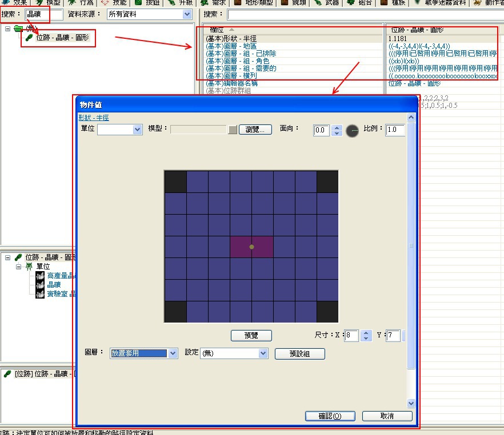Screen dimensions: 504x435
Task: Click the 模型 text field
Action: point(198,130)
